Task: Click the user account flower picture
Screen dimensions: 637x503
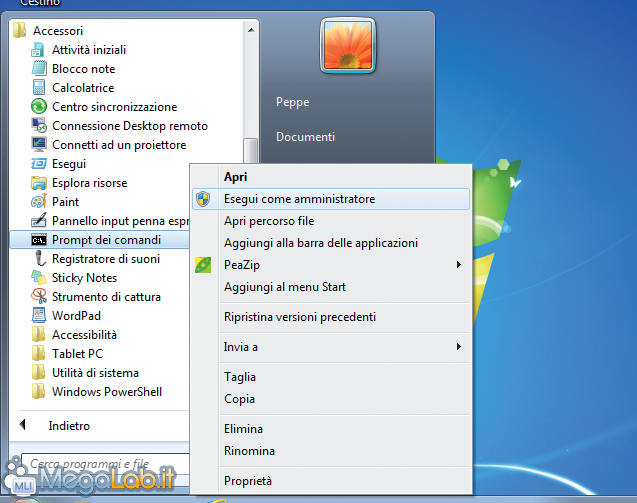Action: click(x=348, y=45)
